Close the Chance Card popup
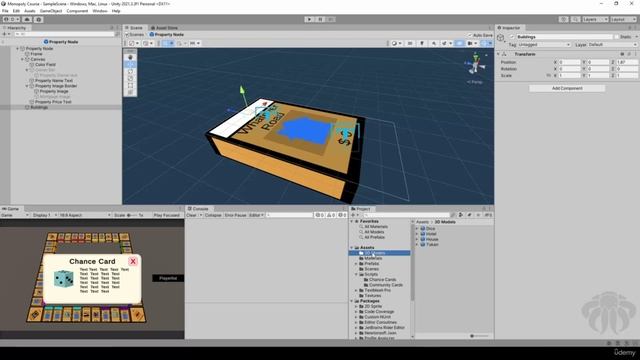 tap(133, 261)
